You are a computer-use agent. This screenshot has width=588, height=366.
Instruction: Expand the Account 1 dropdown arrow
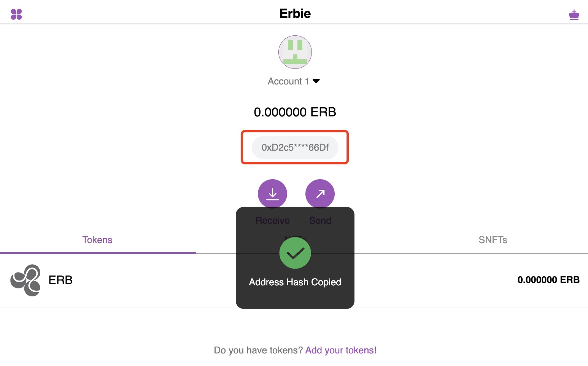point(316,81)
